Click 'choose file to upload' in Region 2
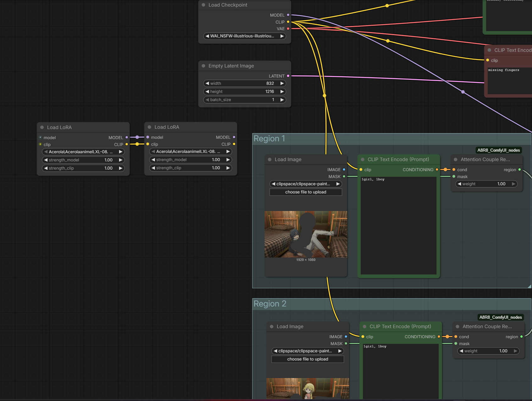This screenshot has width=532, height=401. pyautogui.click(x=308, y=359)
